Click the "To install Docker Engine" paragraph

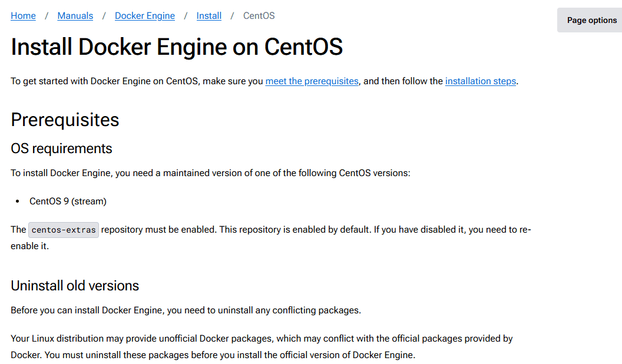(x=210, y=173)
